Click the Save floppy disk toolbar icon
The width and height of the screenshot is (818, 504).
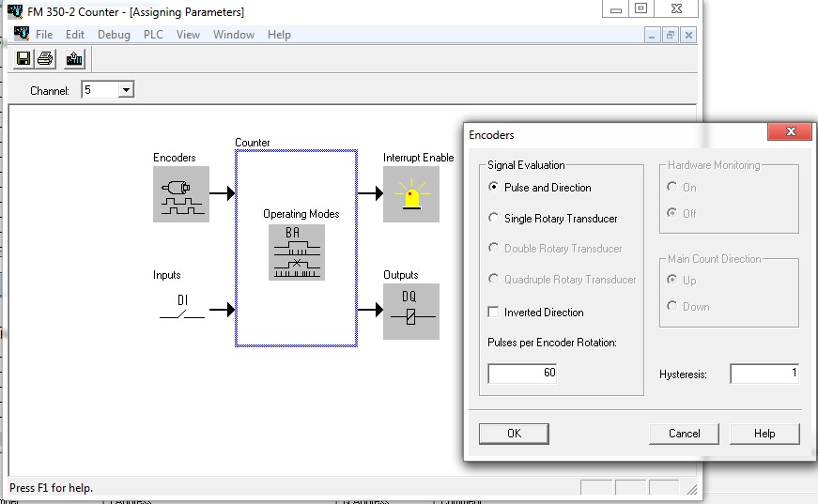[x=23, y=58]
